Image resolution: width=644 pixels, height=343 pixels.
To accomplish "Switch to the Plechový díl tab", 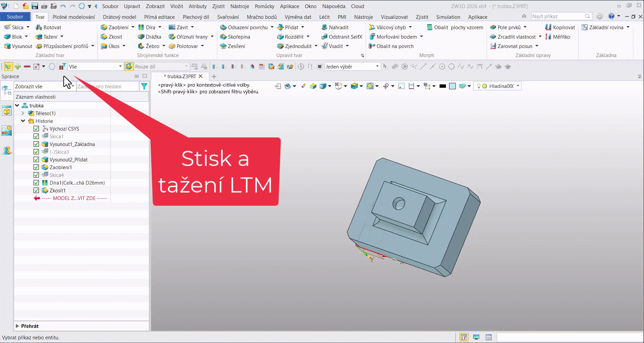I will 196,17.
